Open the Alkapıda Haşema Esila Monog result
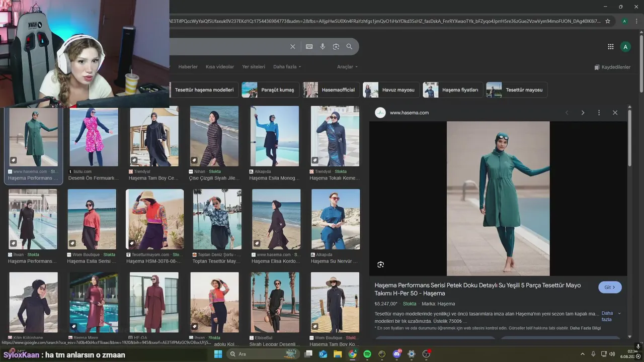 coord(275,143)
